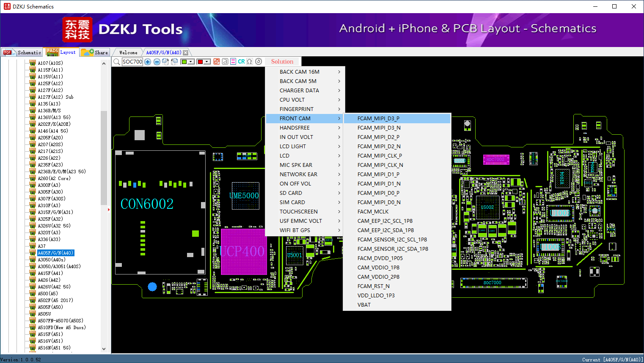This screenshot has height=363, width=644.
Task: Choose VBAT from the FRONT CAM submenu
Action: coord(397,305)
